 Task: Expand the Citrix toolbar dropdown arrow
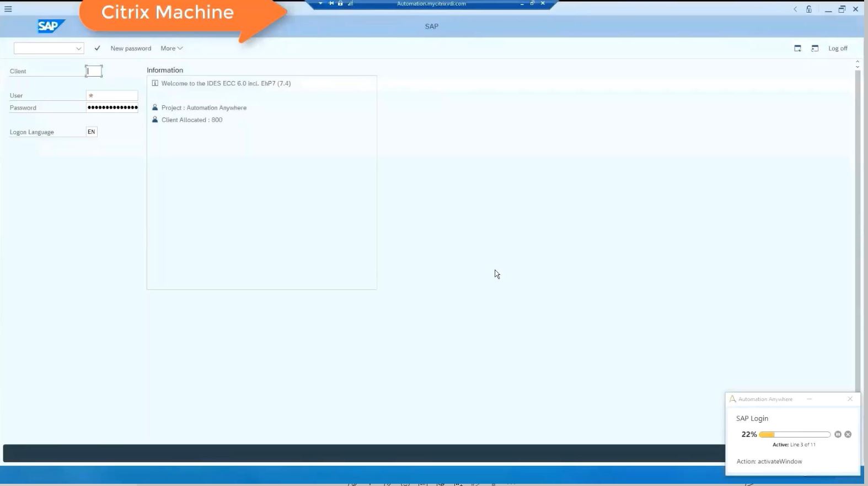tap(320, 3)
